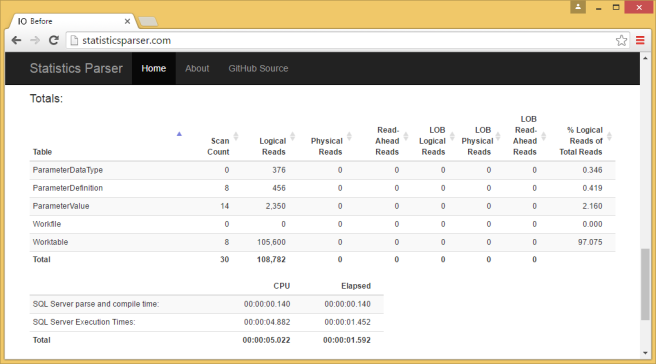The height and width of the screenshot is (364, 656).
Task: Click the 376 logical reads value
Action: 279,170
